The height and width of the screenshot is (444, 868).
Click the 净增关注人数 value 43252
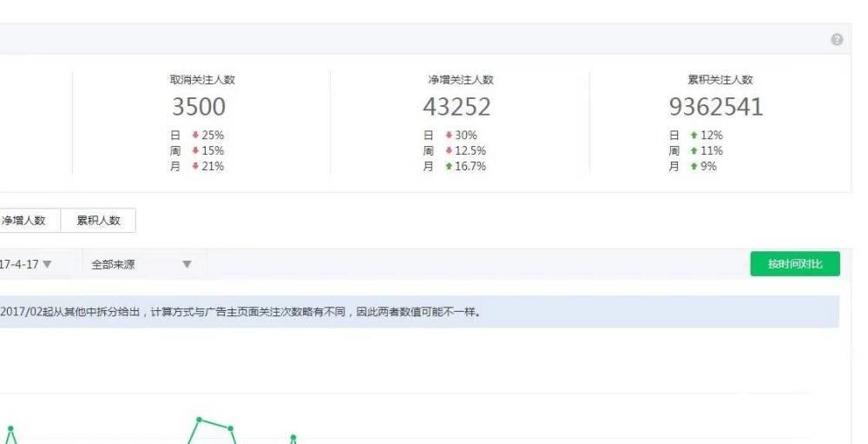[x=457, y=107]
